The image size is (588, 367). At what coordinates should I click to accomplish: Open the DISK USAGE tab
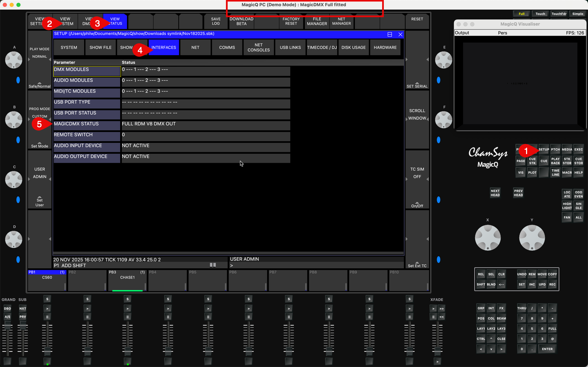pos(354,47)
